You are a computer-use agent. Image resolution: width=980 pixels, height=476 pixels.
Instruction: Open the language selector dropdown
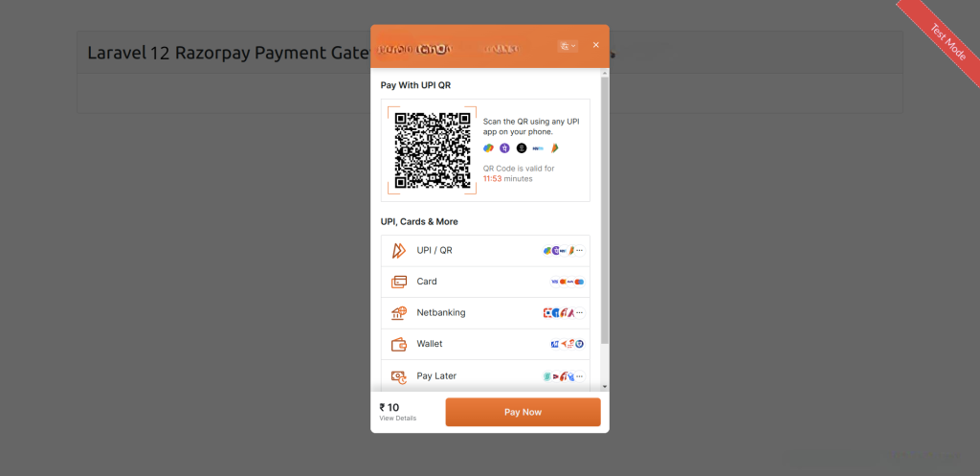coord(568,46)
